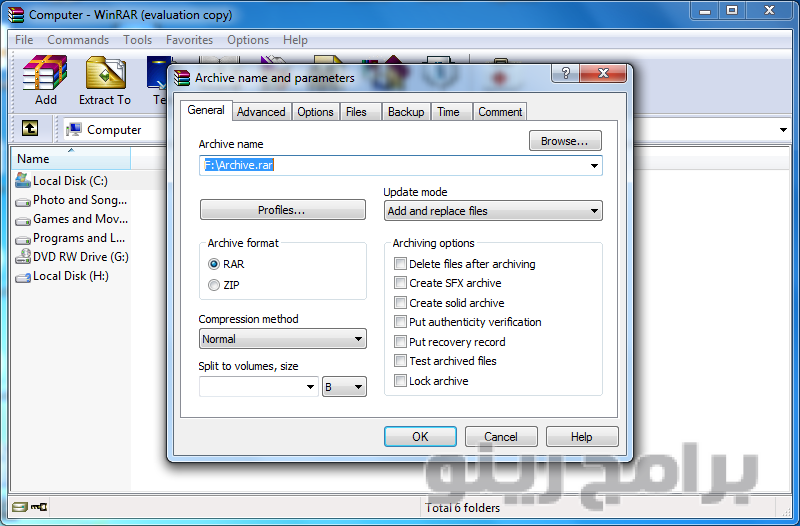
Task: Click the Local Disk (H:) drive icon
Action: (x=23, y=277)
